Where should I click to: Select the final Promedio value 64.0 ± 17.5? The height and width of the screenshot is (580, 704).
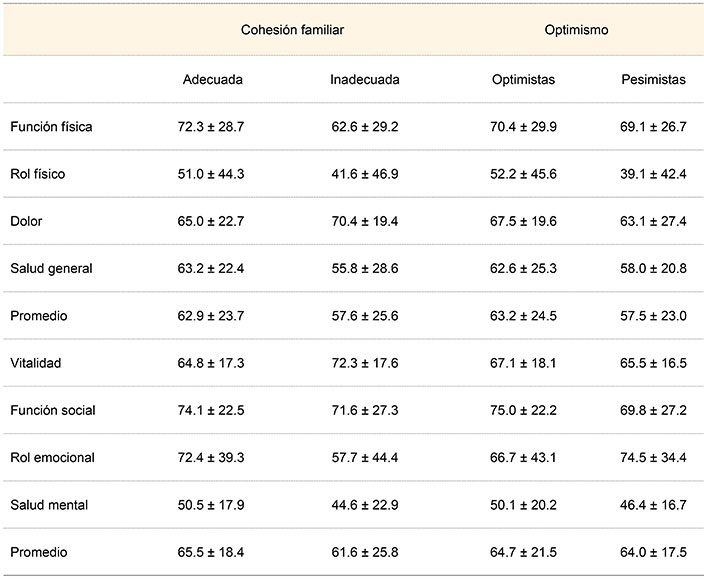(x=653, y=552)
